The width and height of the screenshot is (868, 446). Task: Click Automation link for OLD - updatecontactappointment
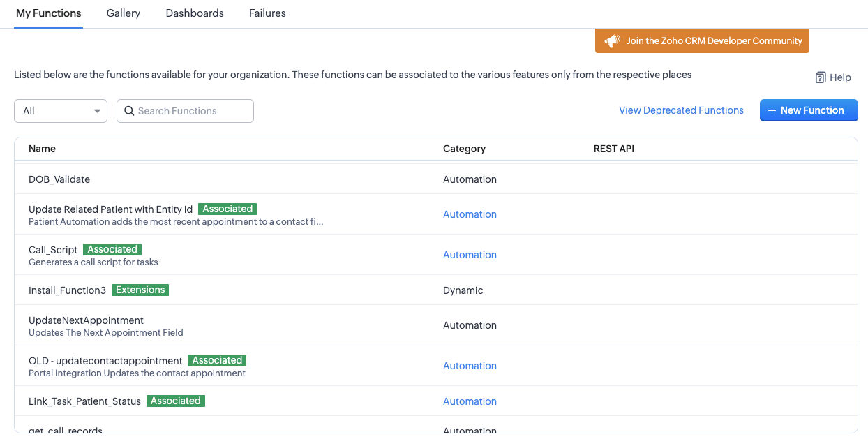point(470,366)
